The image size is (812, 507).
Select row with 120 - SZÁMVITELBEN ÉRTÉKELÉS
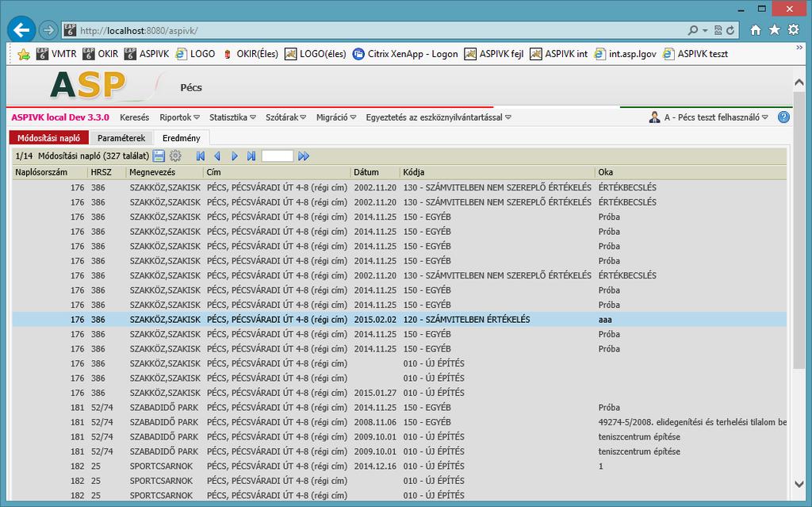pos(400,319)
